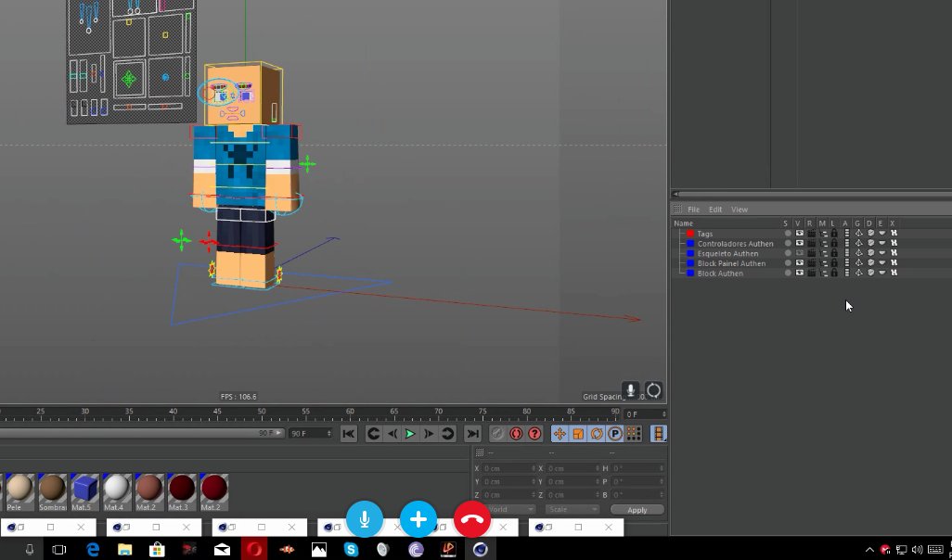Open the layer manager Edit menu

click(715, 210)
